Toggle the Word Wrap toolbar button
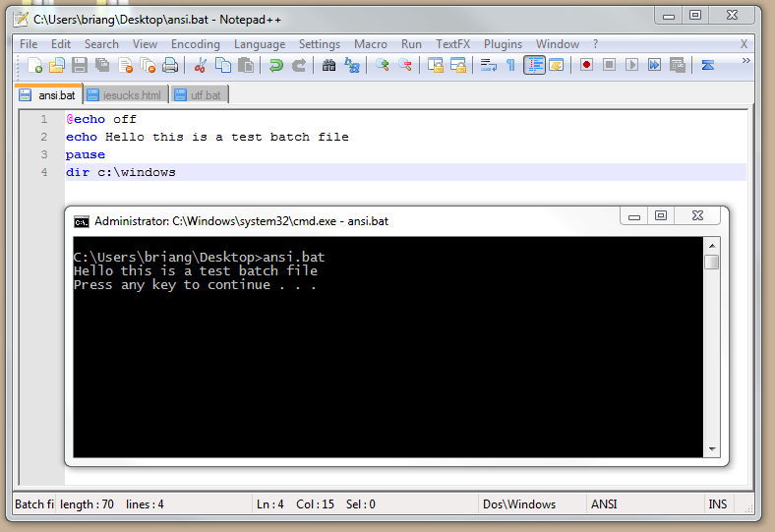 click(x=488, y=66)
